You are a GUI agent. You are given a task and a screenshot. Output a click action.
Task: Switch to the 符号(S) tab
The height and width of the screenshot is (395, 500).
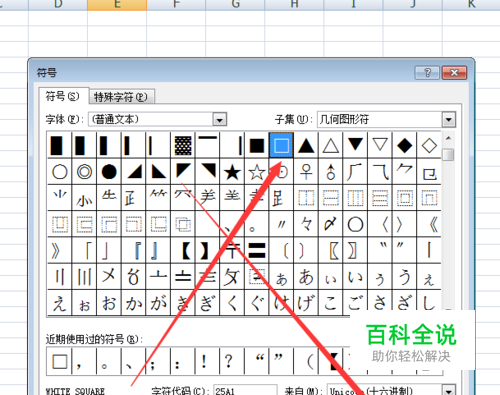(x=63, y=97)
